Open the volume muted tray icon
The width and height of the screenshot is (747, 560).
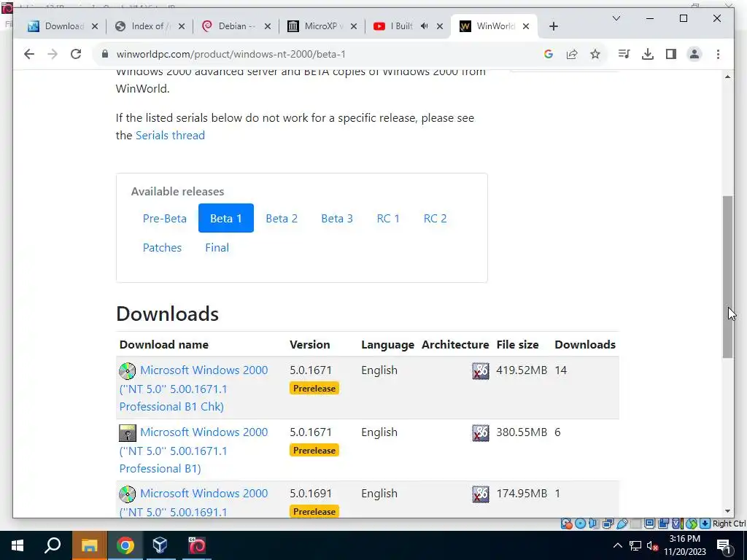[x=652, y=545]
